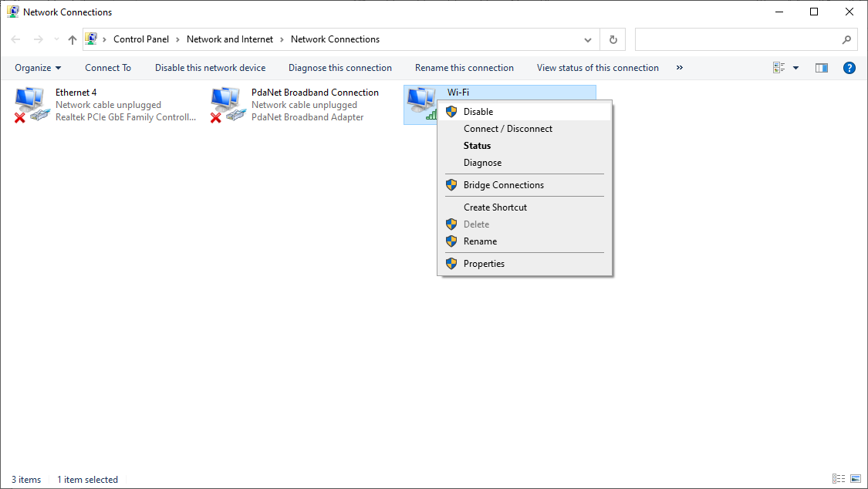Click Realtek PCIe GbE Family Controller text
The image size is (868, 489).
[x=126, y=117]
